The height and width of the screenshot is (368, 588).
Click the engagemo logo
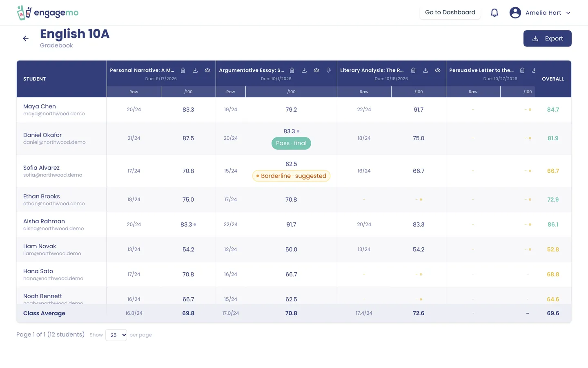click(48, 13)
